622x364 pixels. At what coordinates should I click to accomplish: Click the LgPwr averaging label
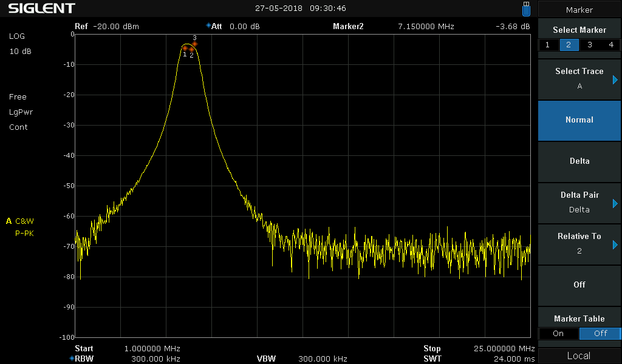[21, 112]
